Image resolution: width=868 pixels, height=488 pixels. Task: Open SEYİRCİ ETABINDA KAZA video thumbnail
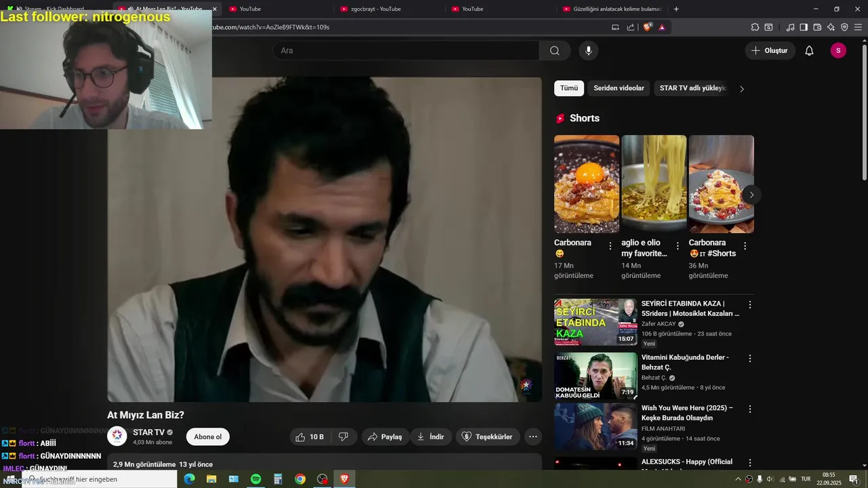pos(595,322)
